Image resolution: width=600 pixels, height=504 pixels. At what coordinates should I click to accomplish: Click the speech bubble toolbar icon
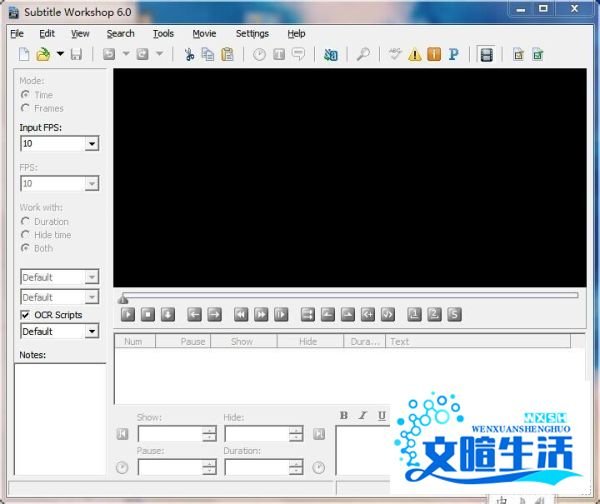point(298,54)
